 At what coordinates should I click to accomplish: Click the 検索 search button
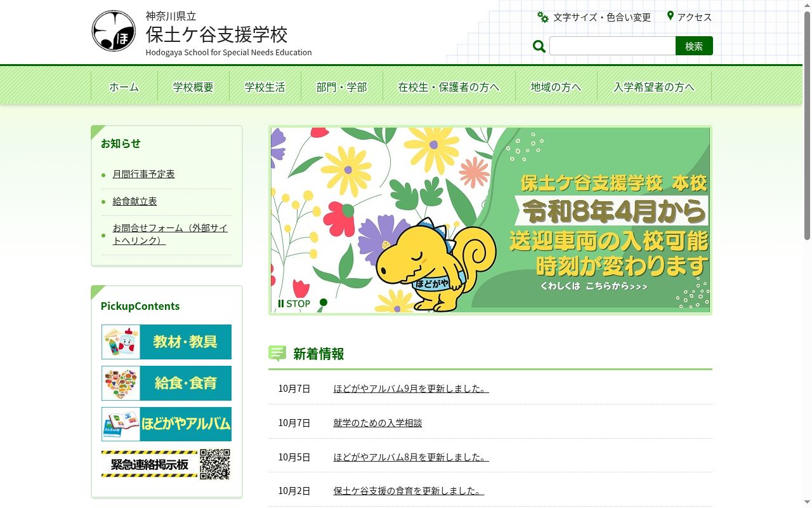[x=695, y=46]
